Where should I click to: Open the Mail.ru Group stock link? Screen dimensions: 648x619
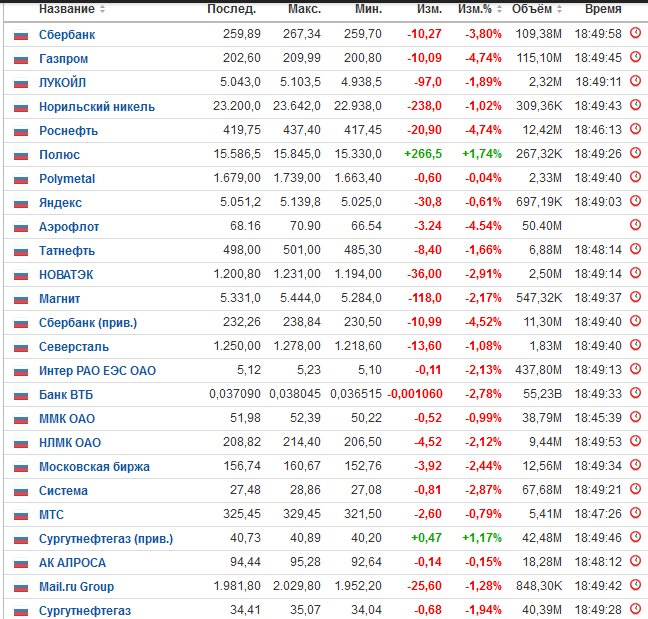tap(76, 586)
